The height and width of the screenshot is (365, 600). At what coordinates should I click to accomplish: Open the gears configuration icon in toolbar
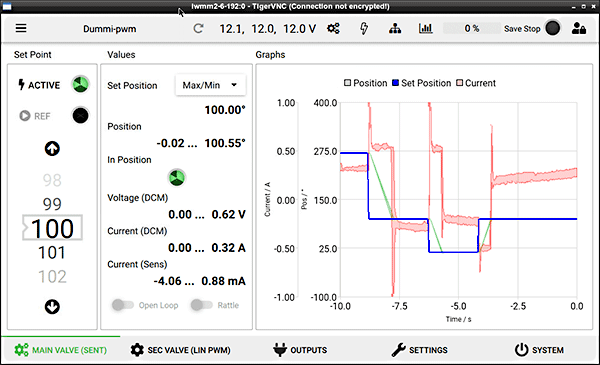click(x=333, y=28)
